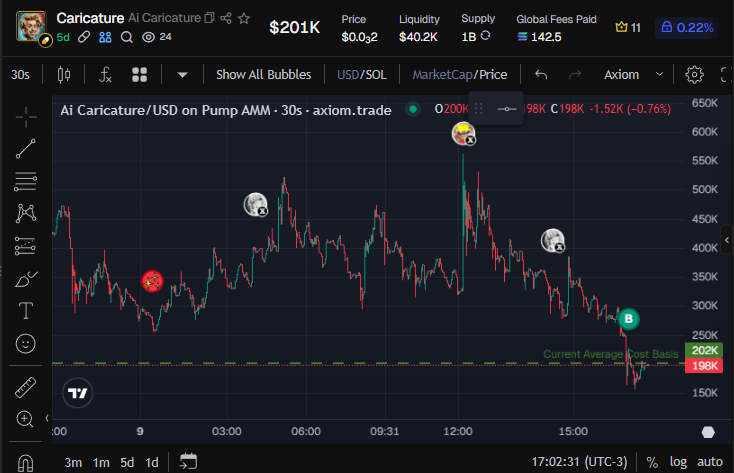Star the token as a favorite
The height and width of the screenshot is (473, 734).
tap(244, 18)
